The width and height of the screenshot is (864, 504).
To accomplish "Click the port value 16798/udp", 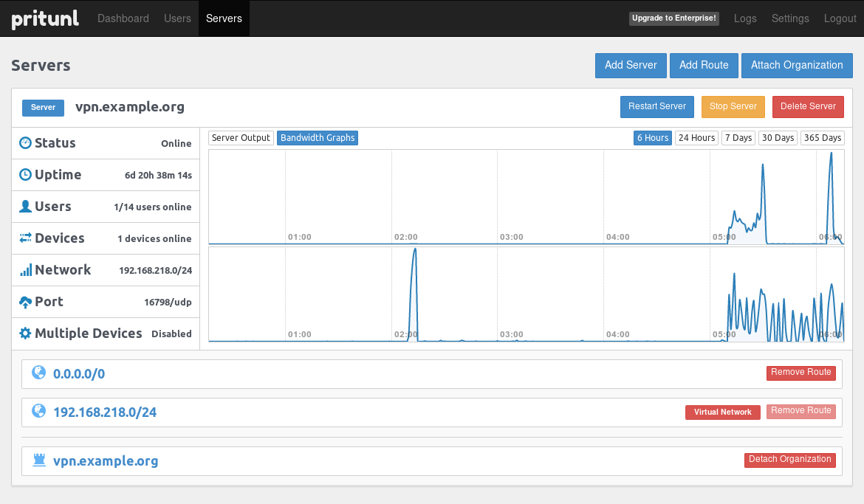I will click(168, 303).
